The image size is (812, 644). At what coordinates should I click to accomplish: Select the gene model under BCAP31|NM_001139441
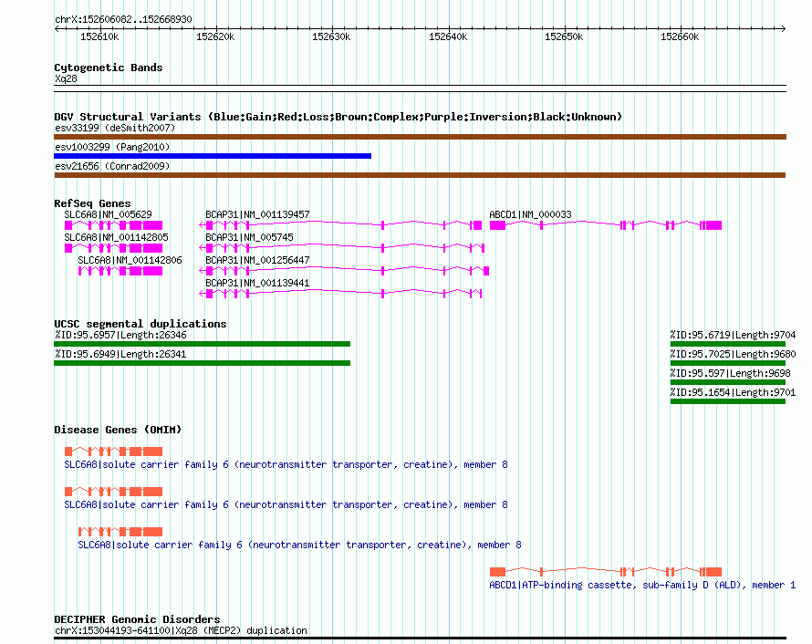click(340, 294)
